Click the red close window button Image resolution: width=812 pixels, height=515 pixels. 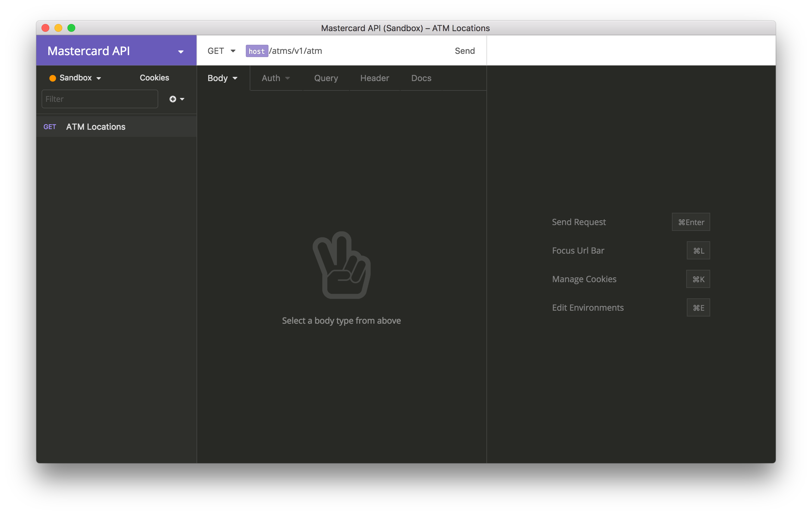pos(45,28)
